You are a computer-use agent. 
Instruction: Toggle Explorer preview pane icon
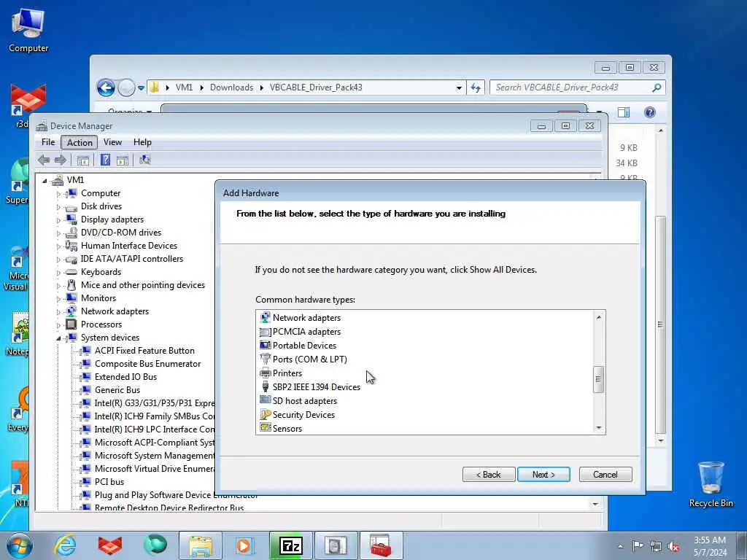pyautogui.click(x=624, y=112)
